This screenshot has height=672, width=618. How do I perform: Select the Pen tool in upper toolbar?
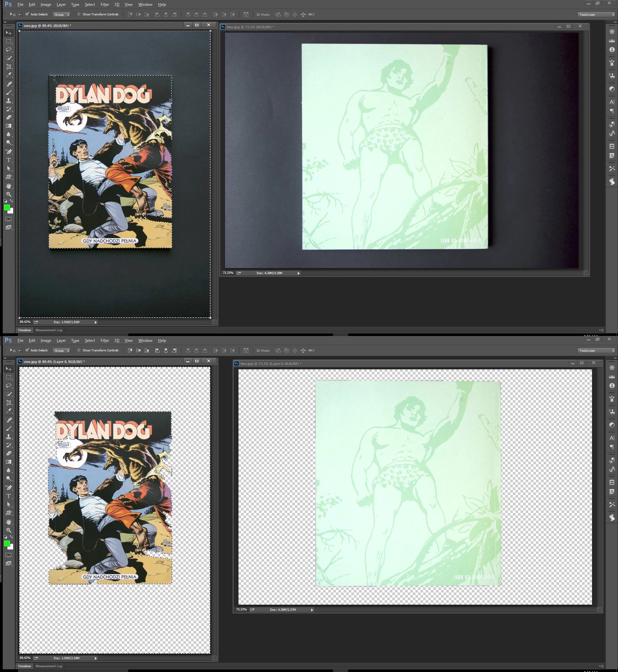(x=9, y=152)
